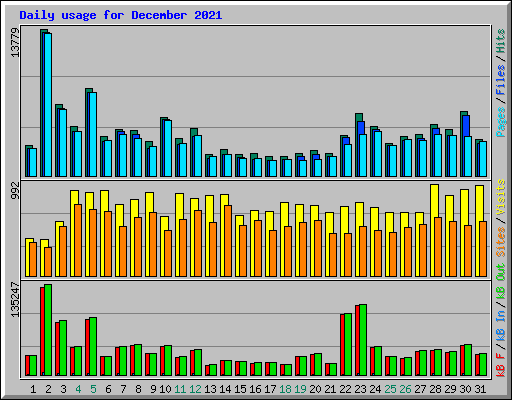Click weekend day 26 label
Image resolution: width=512 pixels, height=400 pixels.
(405, 389)
